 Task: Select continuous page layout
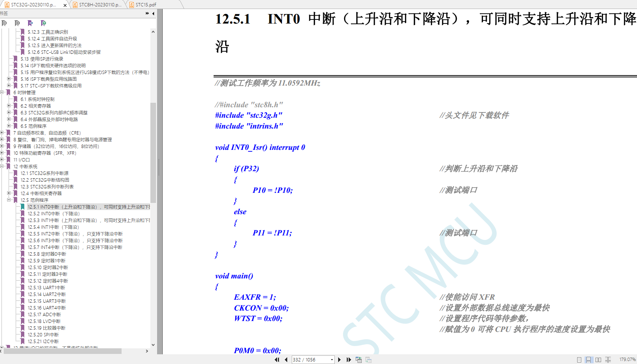[x=589, y=360]
